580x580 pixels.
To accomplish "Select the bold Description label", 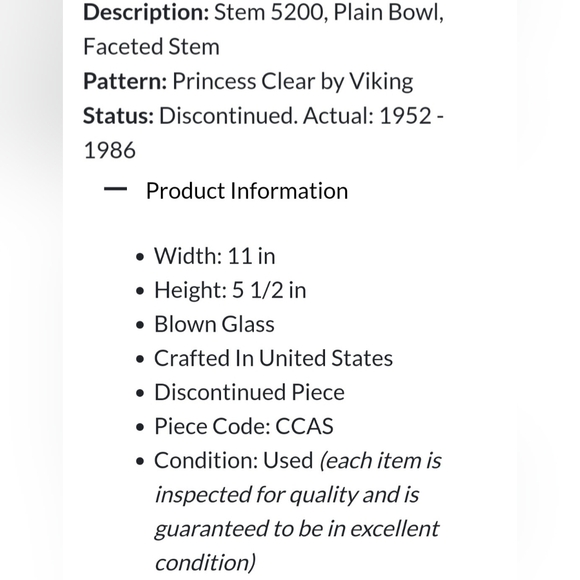I will click(146, 13).
